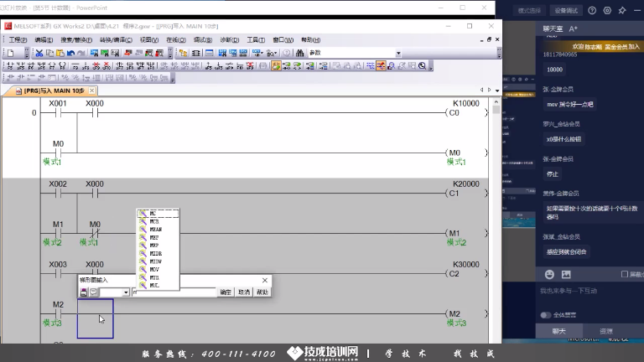Screen dimensions: 644x362
Task: Switch to the 聊天 tab
Action: (x=558, y=331)
